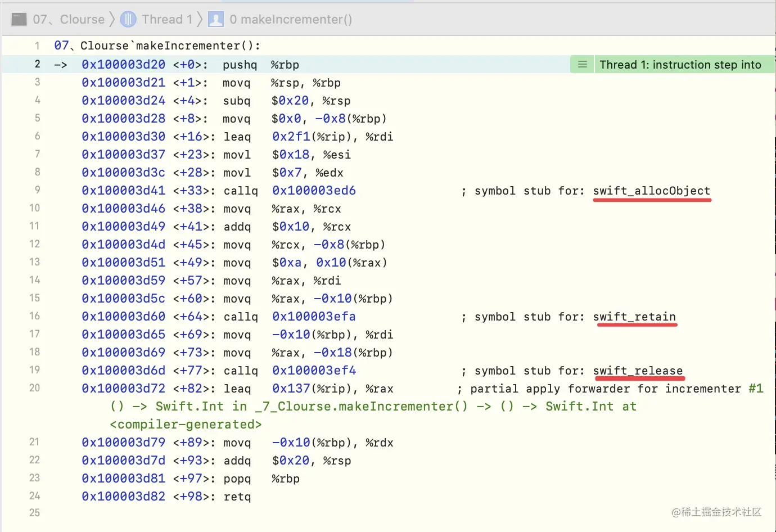The image size is (776, 532).
Task: Click line number 25 in gutter
Action: 34,513
